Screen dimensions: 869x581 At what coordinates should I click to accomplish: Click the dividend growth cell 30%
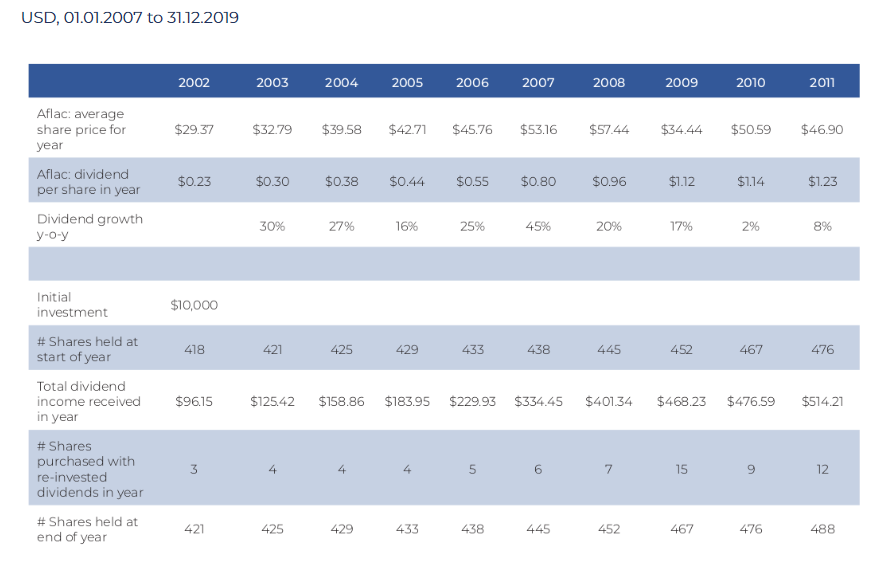272,227
